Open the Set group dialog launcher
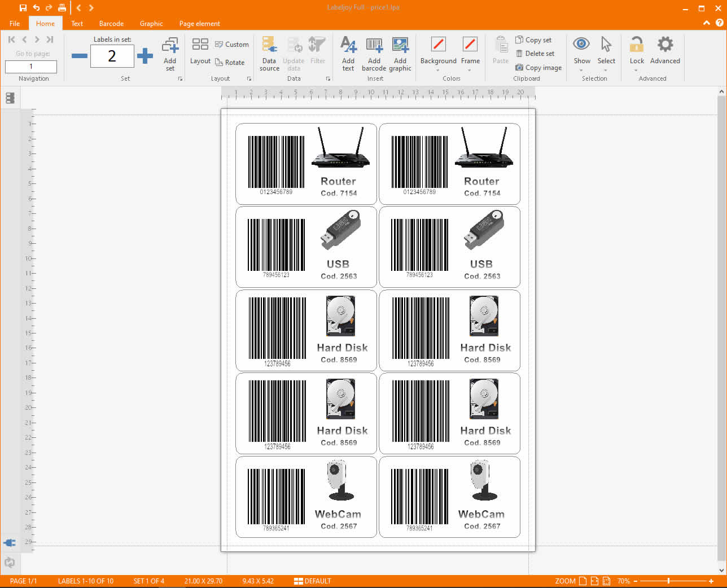This screenshot has height=588, width=727. tap(181, 79)
